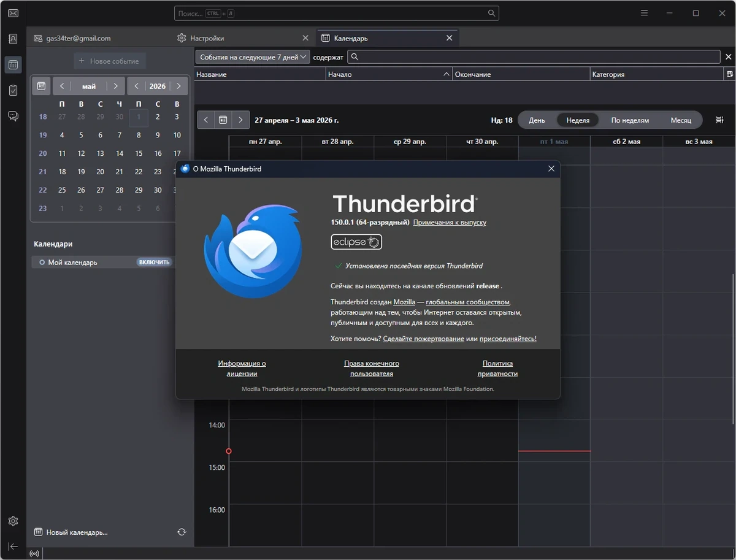Switch to По неделям view

[x=630, y=120]
